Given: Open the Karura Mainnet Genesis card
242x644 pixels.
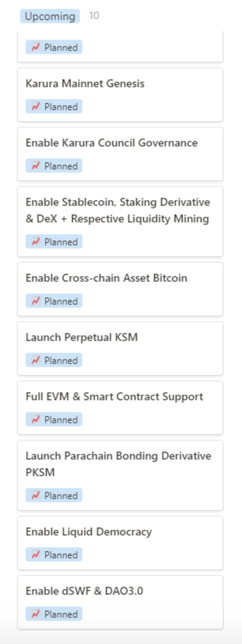Looking at the screenshot, I should coord(120,95).
